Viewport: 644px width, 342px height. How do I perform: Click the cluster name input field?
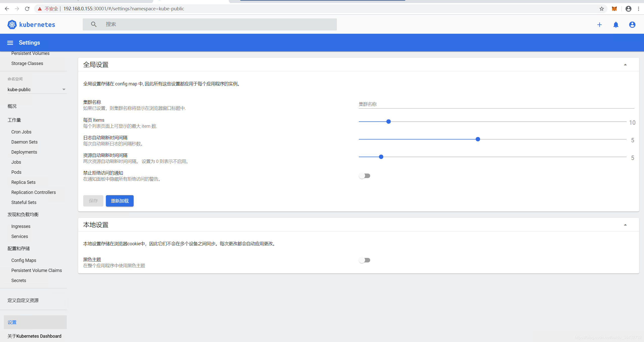coord(496,104)
